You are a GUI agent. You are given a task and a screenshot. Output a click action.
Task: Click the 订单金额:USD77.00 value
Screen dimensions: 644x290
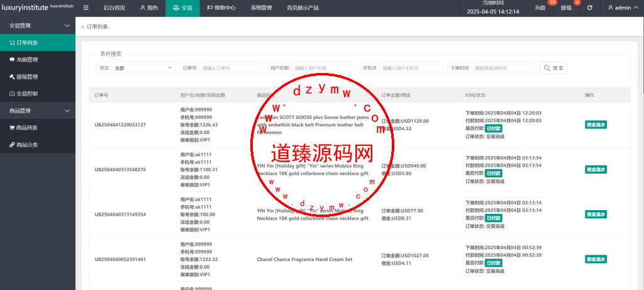tap(402, 211)
